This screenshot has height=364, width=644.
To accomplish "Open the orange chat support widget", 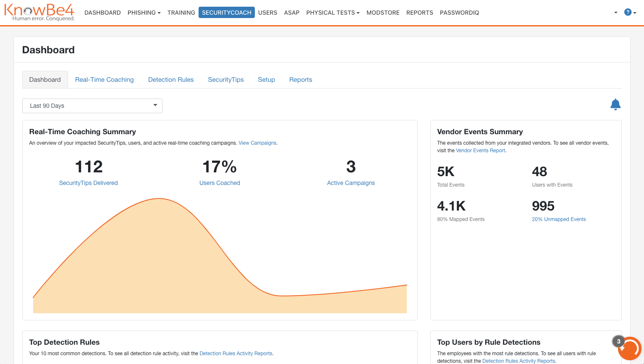I will click(x=629, y=348).
